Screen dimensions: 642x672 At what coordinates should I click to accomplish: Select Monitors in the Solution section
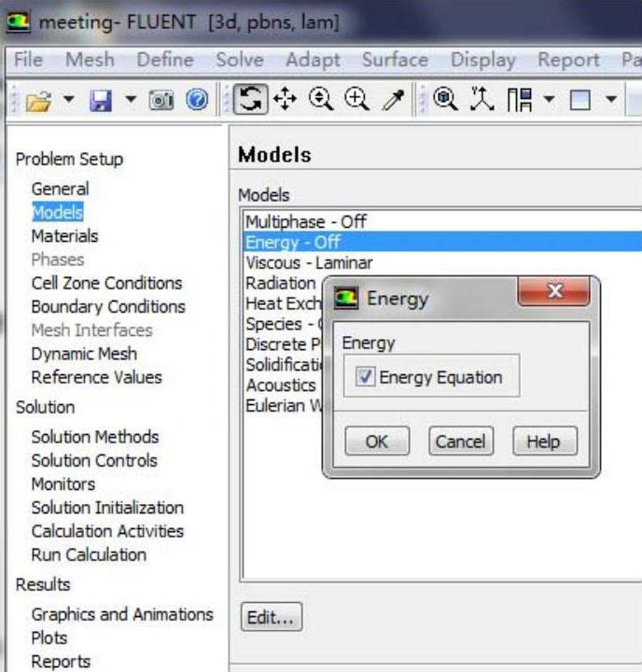pos(63,483)
